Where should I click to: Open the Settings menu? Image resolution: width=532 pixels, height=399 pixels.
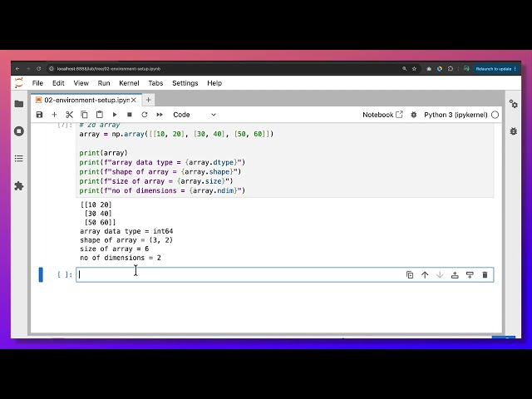tap(185, 83)
